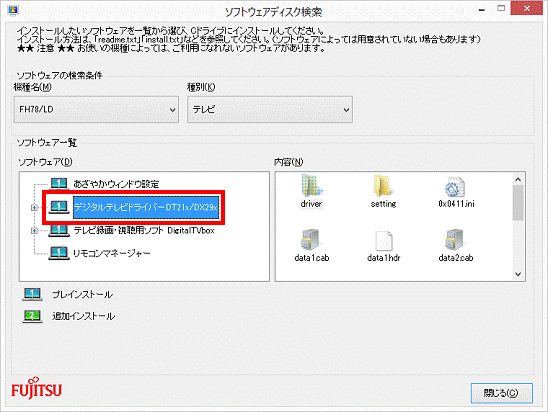Click the 'data2.cab' file name

pyautogui.click(x=456, y=258)
